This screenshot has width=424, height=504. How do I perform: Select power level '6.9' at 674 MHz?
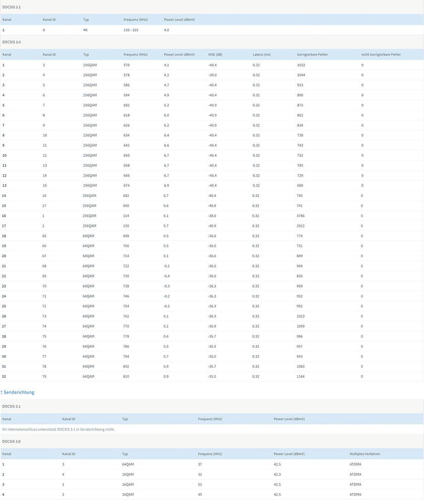pyautogui.click(x=166, y=186)
